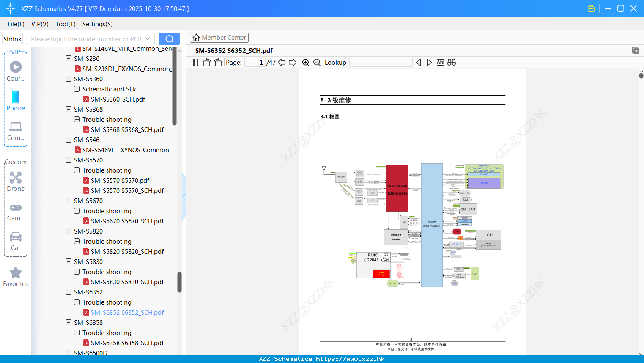The width and height of the screenshot is (644, 363).
Task: Open the File(F) menu
Action: coord(16,24)
